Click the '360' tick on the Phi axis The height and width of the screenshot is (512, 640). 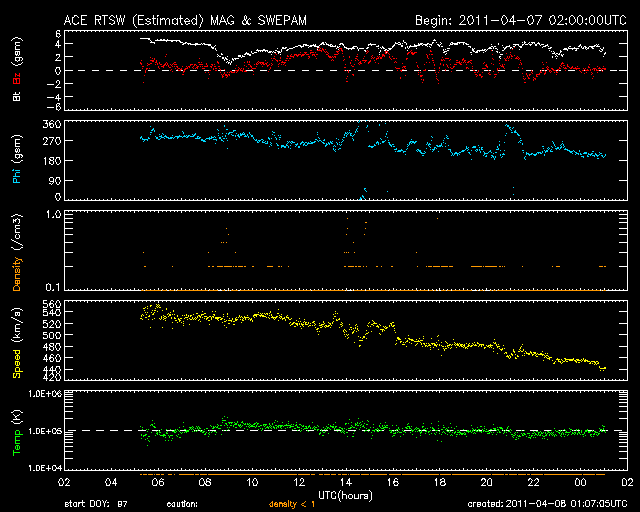[52, 124]
